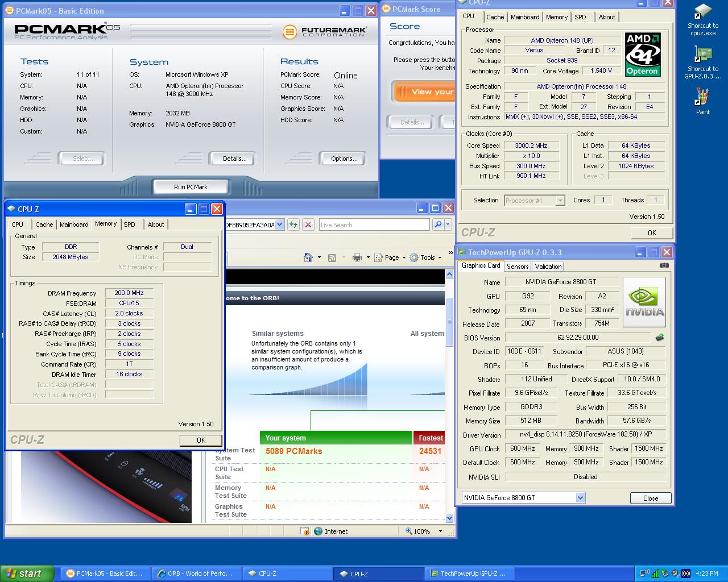Click View your results orange button

coord(424,92)
